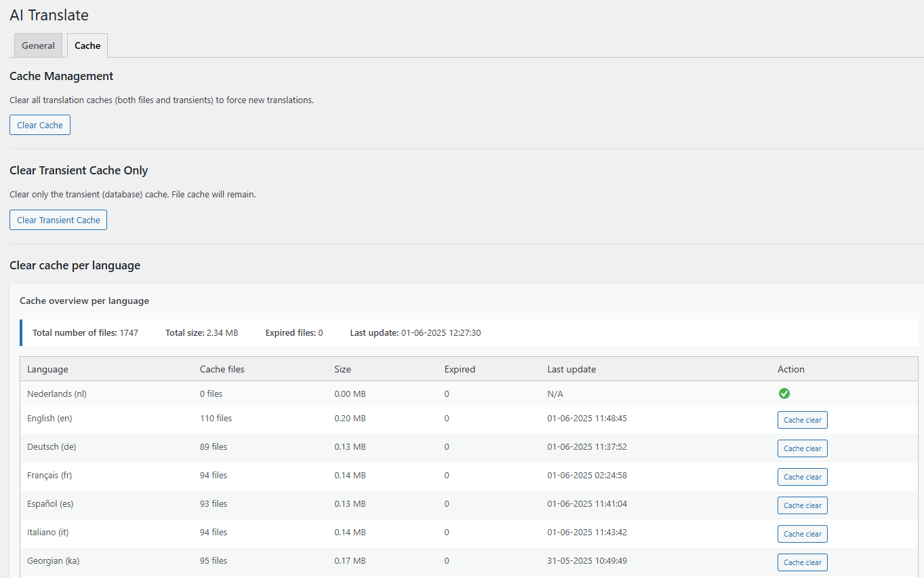Click the summary Last update 01-06-2025 12:27:30
This screenshot has width=924, height=578.
416,332
